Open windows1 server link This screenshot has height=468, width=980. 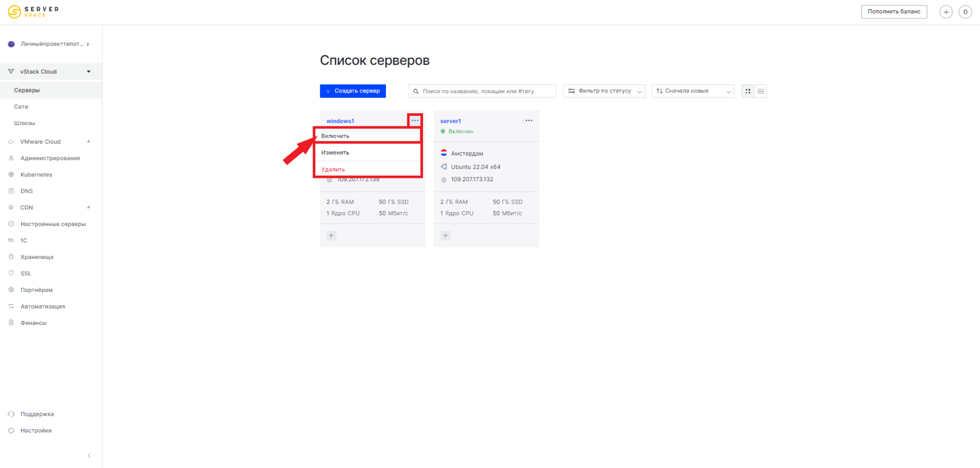(340, 121)
